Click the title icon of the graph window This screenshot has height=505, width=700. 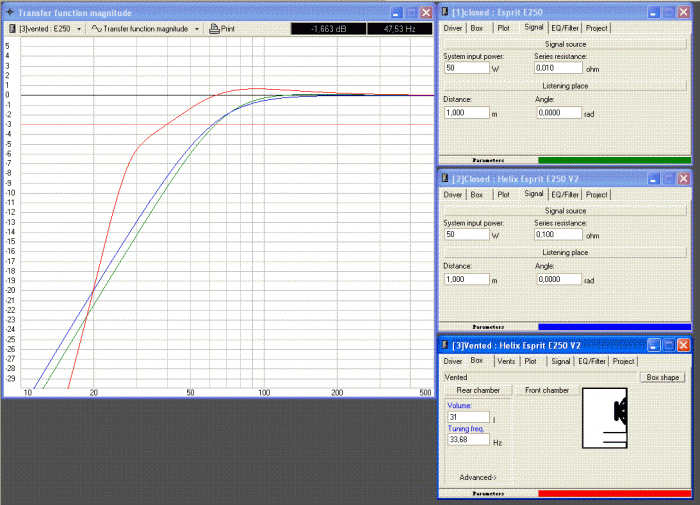coord(9,11)
